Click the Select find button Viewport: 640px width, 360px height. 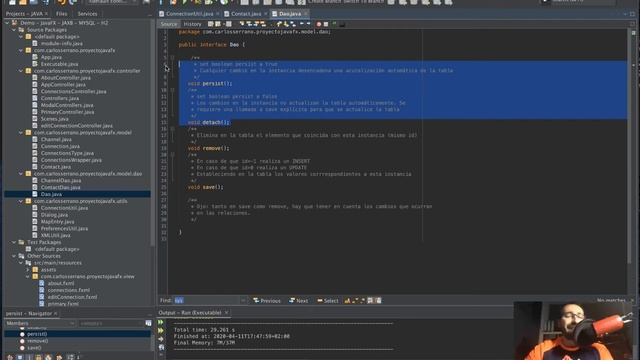pos(328,301)
